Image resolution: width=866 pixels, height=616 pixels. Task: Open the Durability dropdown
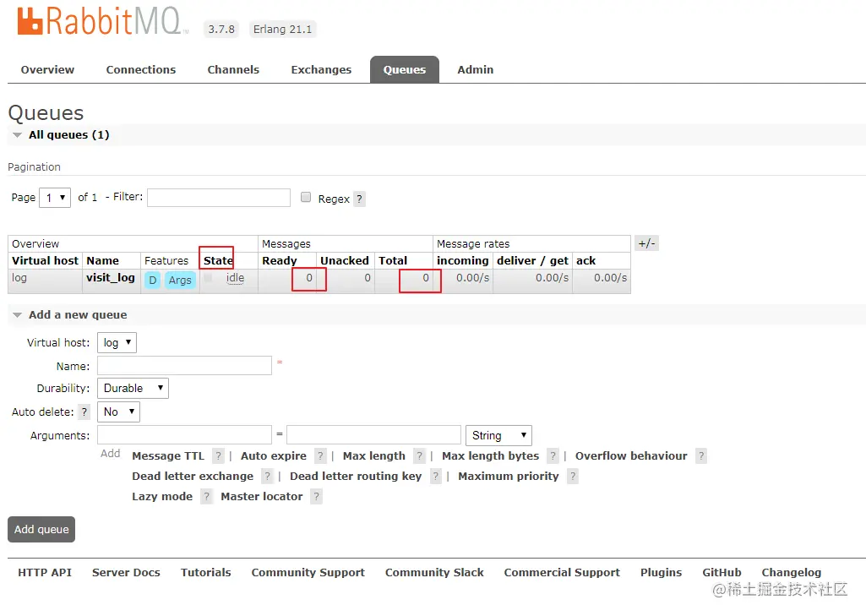[133, 389]
